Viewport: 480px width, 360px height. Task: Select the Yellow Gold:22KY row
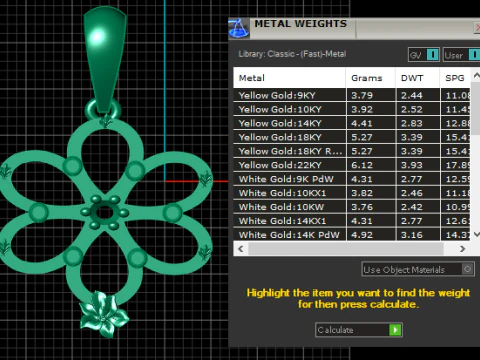pos(352,165)
